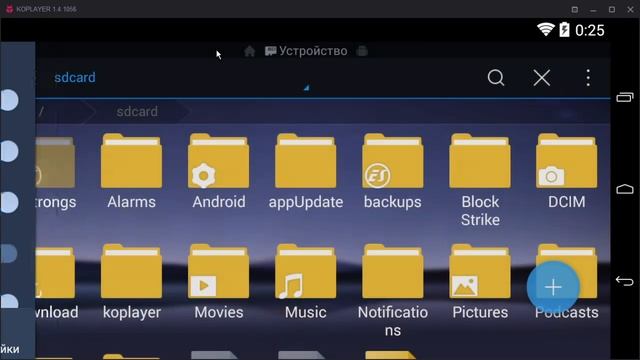The image size is (640, 360).
Task: Open the koplayer folder
Action: tap(131, 282)
